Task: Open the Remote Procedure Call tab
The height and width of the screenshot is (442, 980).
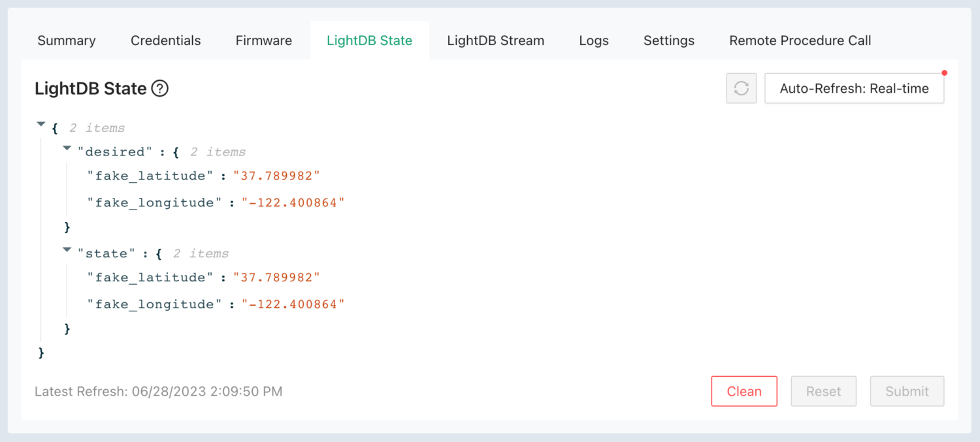Action: (x=800, y=40)
